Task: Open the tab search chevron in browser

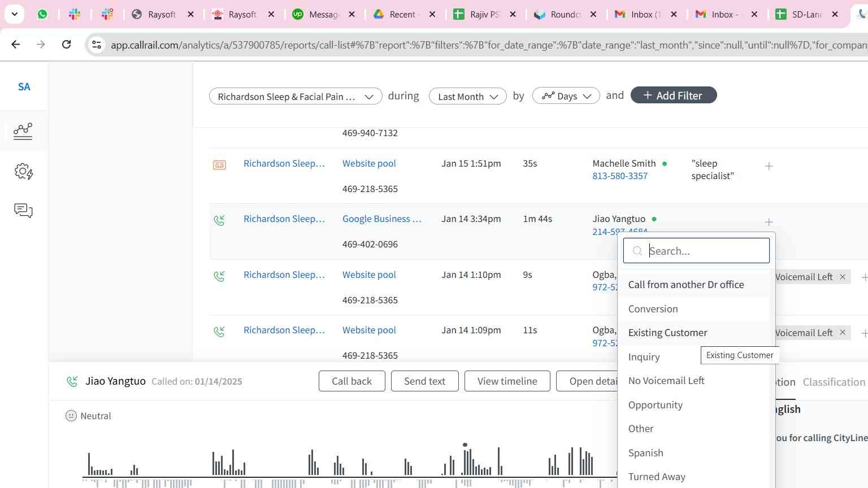Action: click(14, 14)
